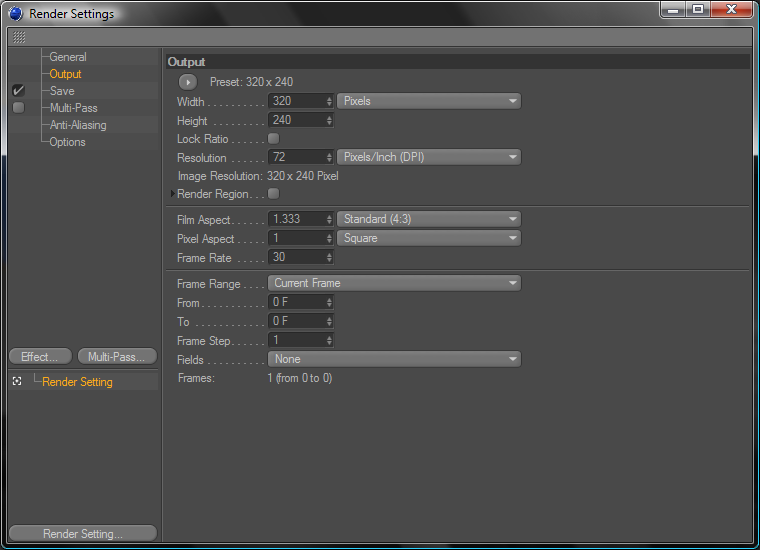Open the Pixels unit dropdown for Width
Viewport: 760px width, 550px height.
[x=429, y=101]
